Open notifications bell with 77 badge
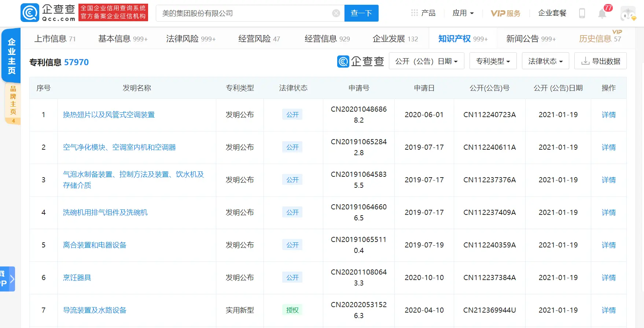The width and height of the screenshot is (644, 328). point(602,13)
